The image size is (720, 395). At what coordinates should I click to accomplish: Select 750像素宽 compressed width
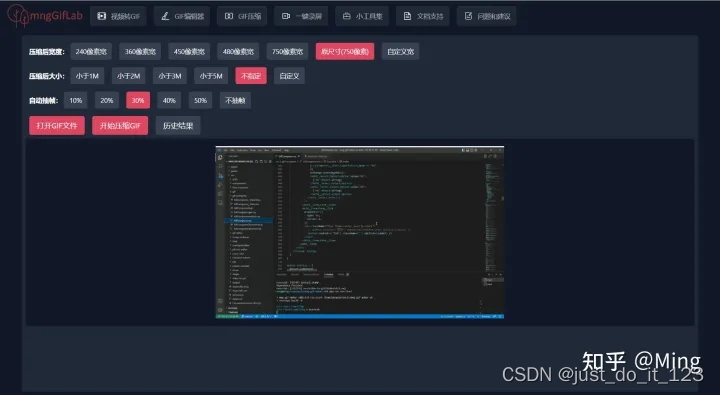pyautogui.click(x=287, y=51)
